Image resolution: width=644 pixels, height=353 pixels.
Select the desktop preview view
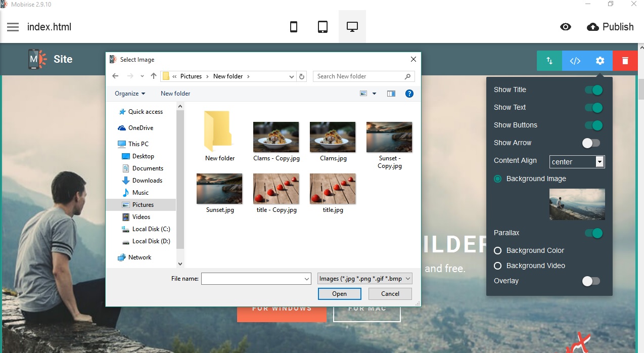tap(352, 26)
